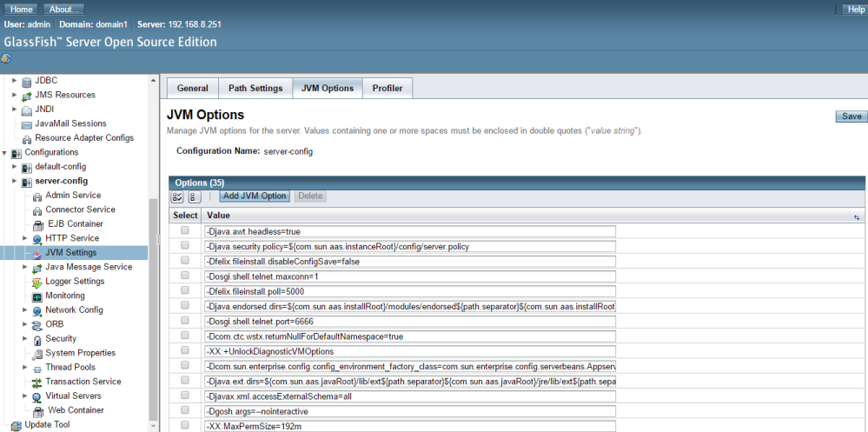Expand the Java Message Service node
The width and height of the screenshot is (868, 432).
25,267
